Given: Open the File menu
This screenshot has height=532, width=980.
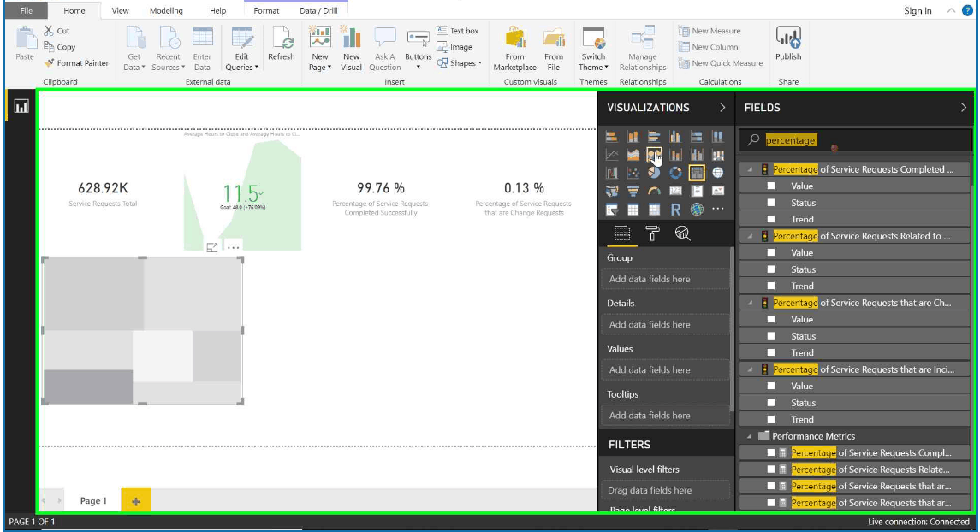Looking at the screenshot, I should 27,10.
